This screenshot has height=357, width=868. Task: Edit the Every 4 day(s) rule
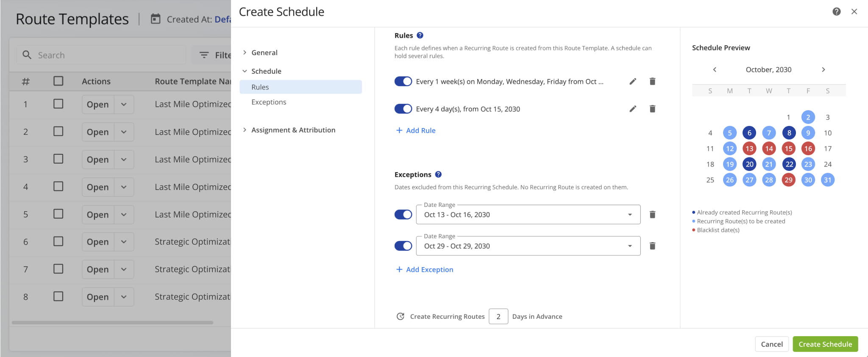pos(633,109)
